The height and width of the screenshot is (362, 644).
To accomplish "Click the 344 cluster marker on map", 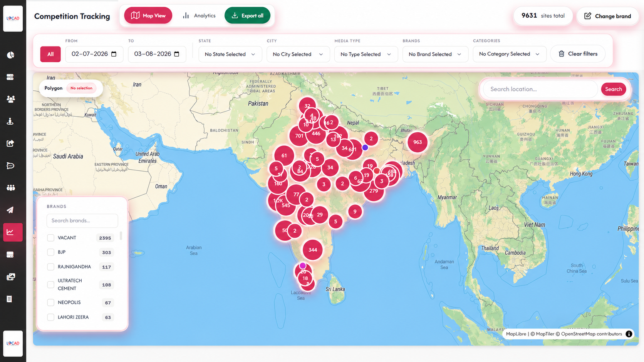I will 312,250.
